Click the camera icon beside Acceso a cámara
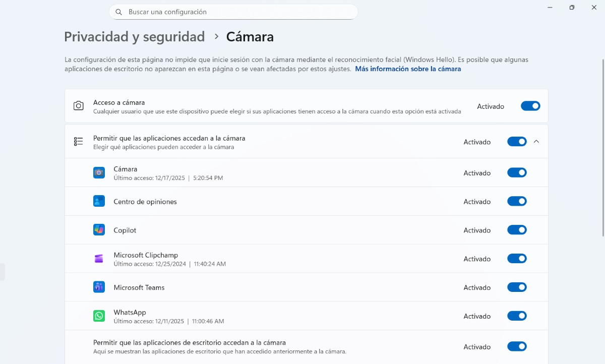 click(x=79, y=106)
